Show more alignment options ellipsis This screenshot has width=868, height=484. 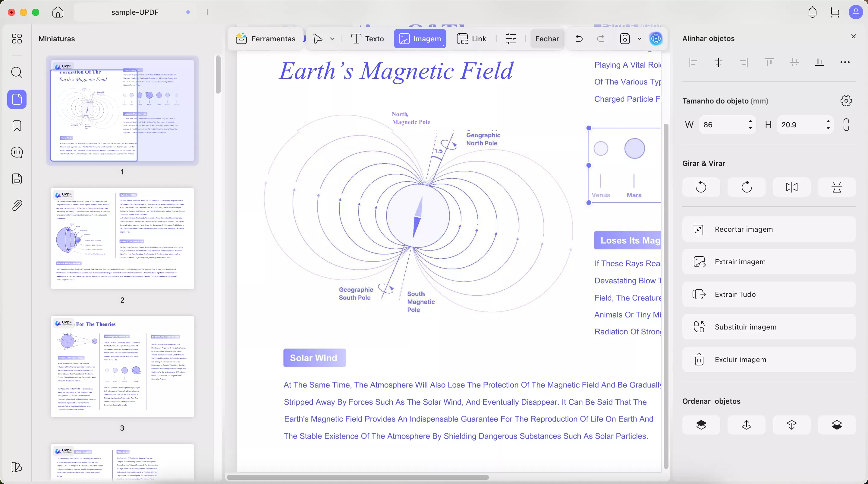point(845,62)
